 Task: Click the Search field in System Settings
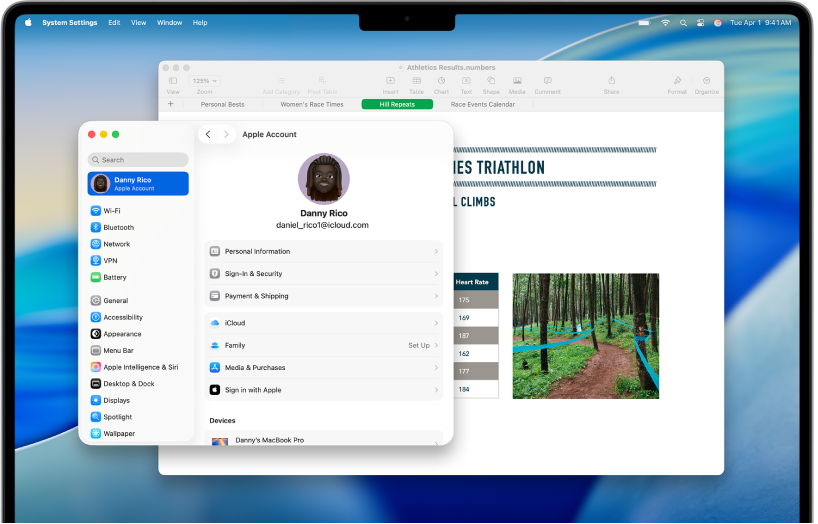coord(138,160)
